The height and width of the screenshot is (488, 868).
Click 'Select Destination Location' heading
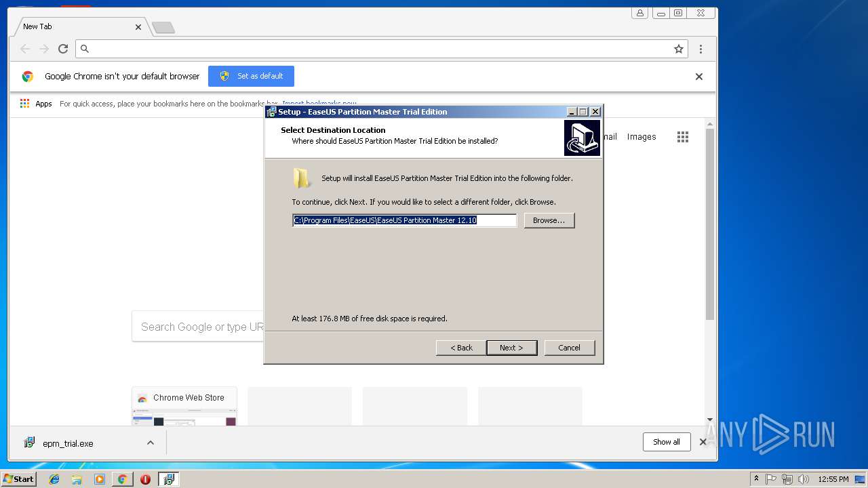coord(333,130)
